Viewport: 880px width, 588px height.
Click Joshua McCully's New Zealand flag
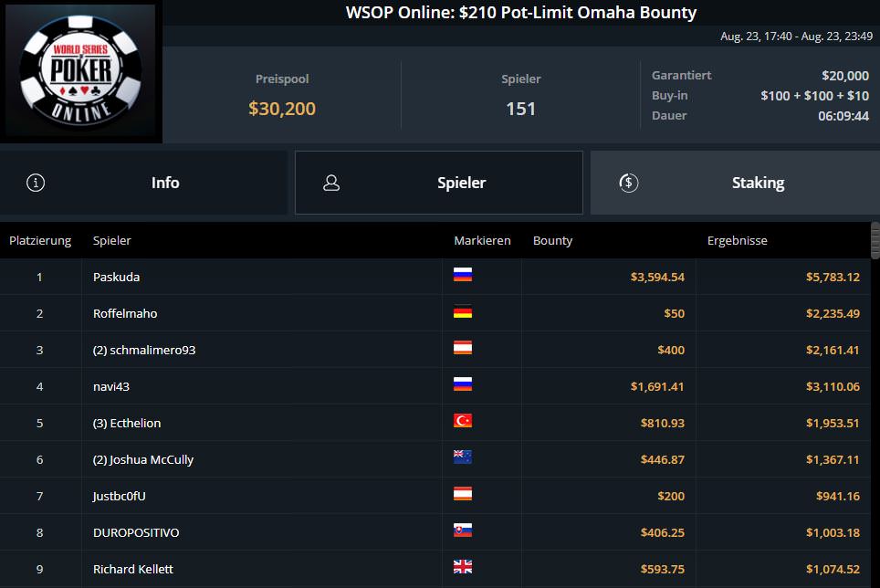463,458
